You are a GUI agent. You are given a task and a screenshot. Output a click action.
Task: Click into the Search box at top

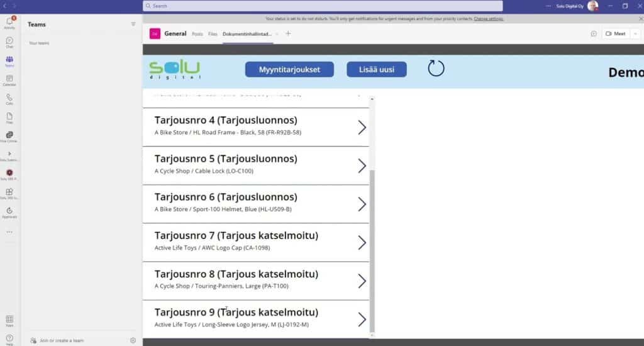323,6
